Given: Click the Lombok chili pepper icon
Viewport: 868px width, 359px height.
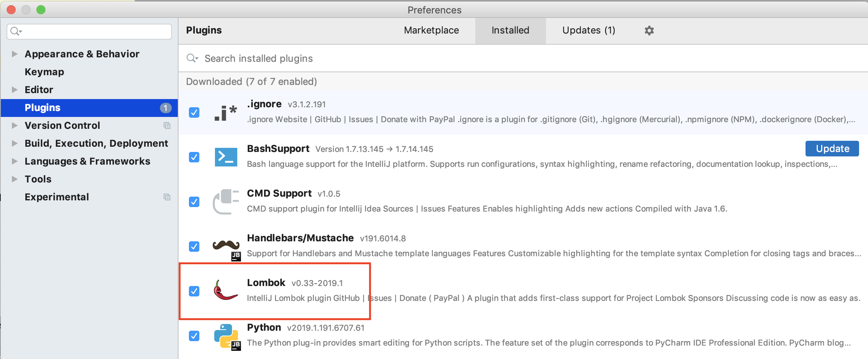Looking at the screenshot, I should tap(225, 290).
